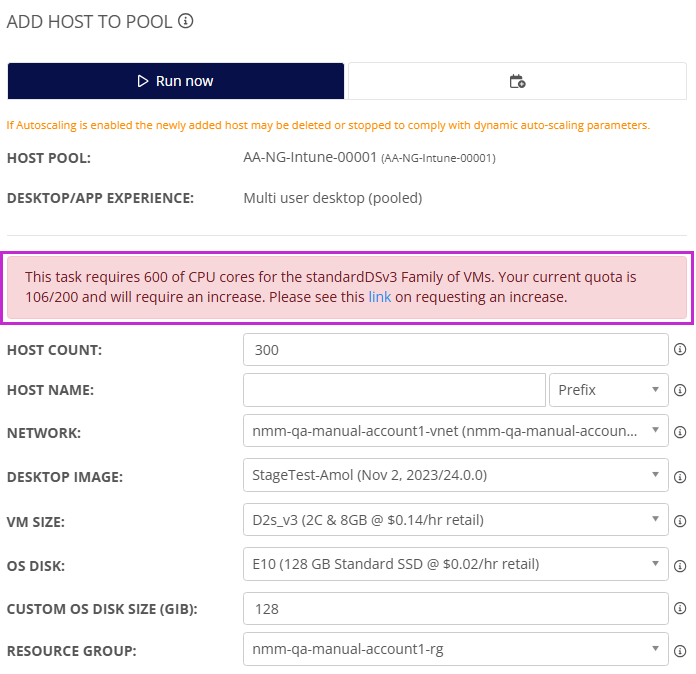Open the OS Disk dropdown
This screenshot has height=674, width=696.
pos(455,564)
